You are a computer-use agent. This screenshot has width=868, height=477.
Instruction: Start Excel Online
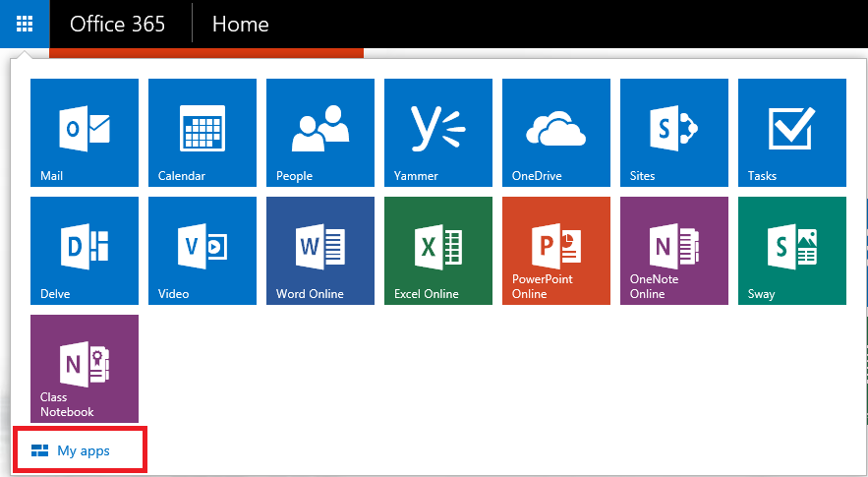[x=438, y=251]
